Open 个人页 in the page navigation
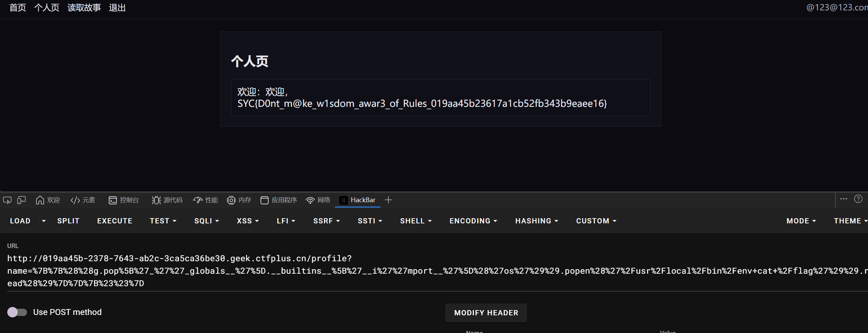 [x=47, y=8]
